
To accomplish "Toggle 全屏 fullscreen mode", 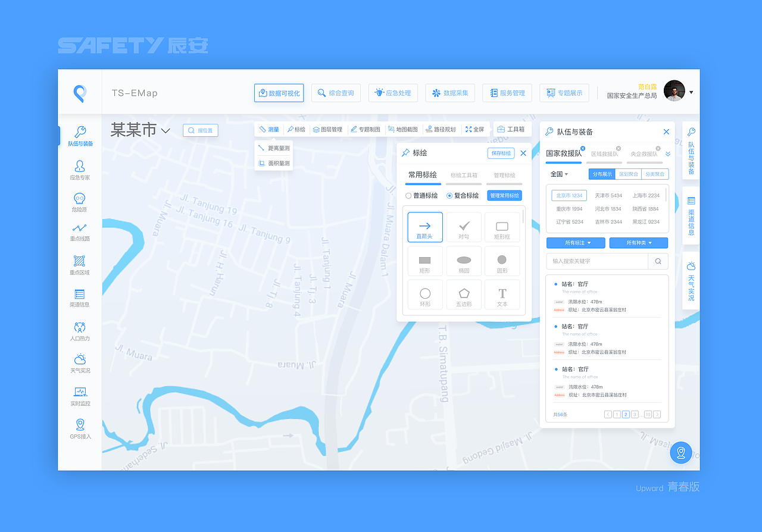I will click(x=475, y=129).
